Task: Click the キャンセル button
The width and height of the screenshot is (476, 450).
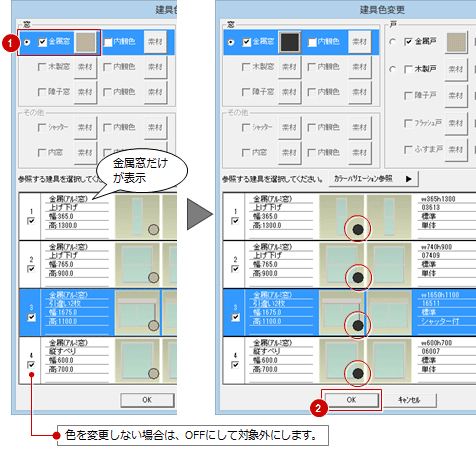Action: [409, 400]
